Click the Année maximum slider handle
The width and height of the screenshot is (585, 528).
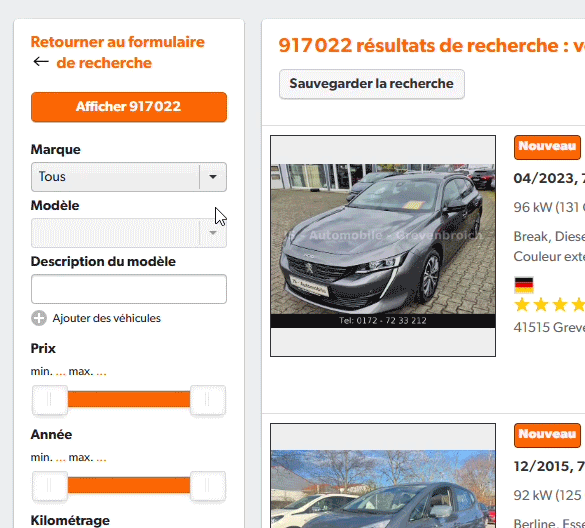coord(208,486)
